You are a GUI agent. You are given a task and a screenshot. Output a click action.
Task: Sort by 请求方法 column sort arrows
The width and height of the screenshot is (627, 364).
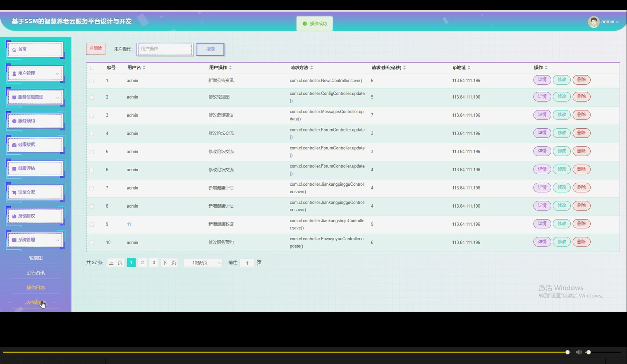click(311, 67)
